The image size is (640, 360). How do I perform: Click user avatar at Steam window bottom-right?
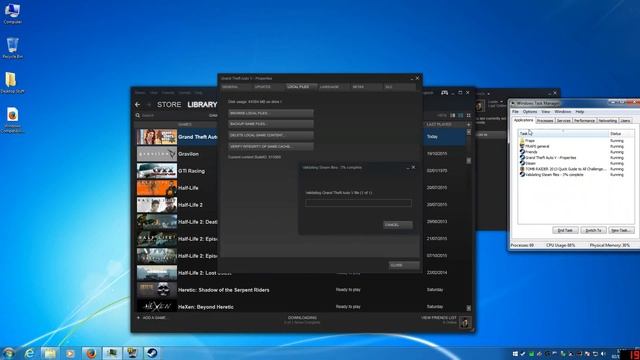(x=465, y=322)
